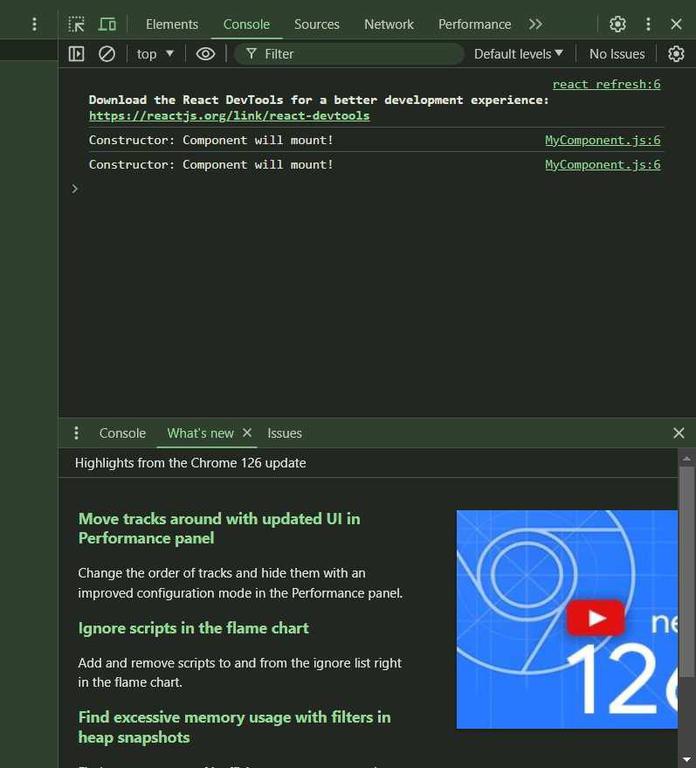
Task: Open the Network tab
Action: coord(389,24)
